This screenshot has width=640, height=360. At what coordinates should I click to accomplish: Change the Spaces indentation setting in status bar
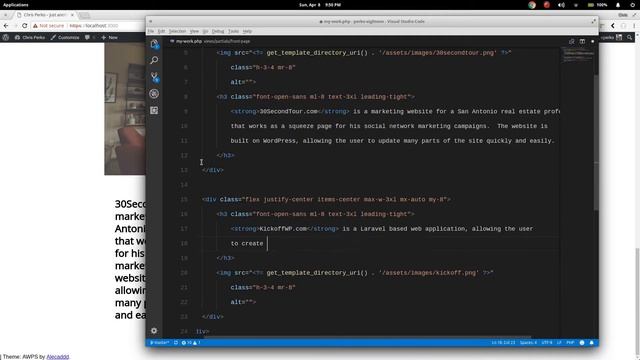528,342
